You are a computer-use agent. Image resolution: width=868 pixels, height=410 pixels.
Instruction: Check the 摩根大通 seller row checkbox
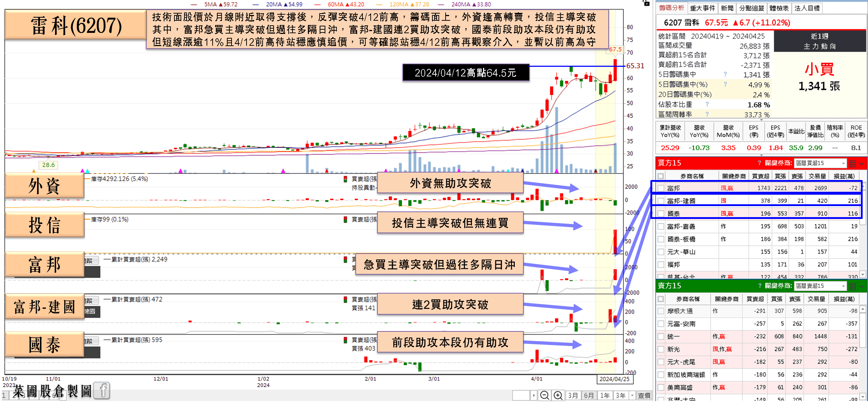(x=661, y=311)
